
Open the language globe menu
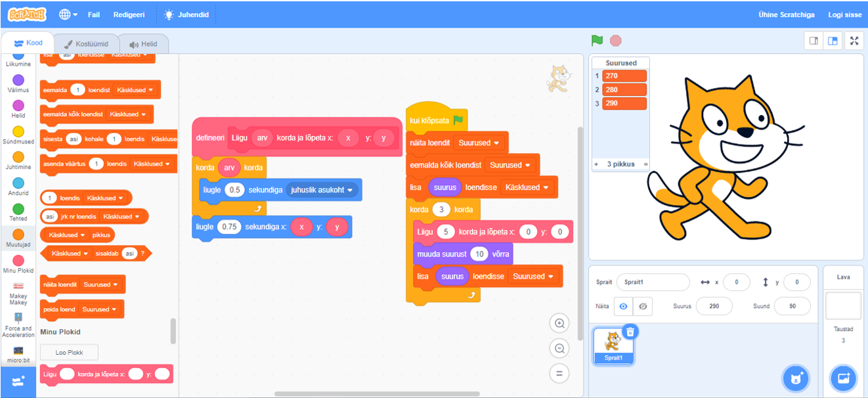[x=68, y=14]
